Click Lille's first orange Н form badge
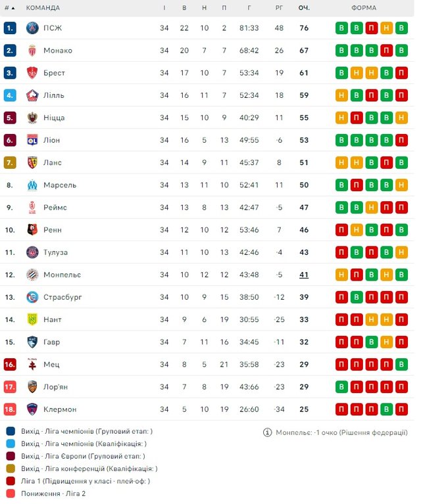Screen dimensions: 421x504 point(341,95)
